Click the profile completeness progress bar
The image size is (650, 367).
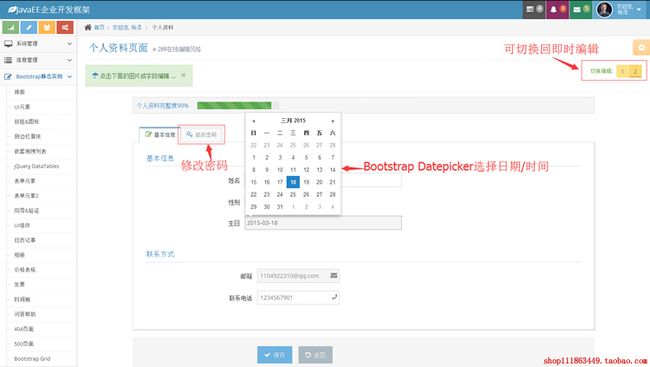[x=238, y=105]
